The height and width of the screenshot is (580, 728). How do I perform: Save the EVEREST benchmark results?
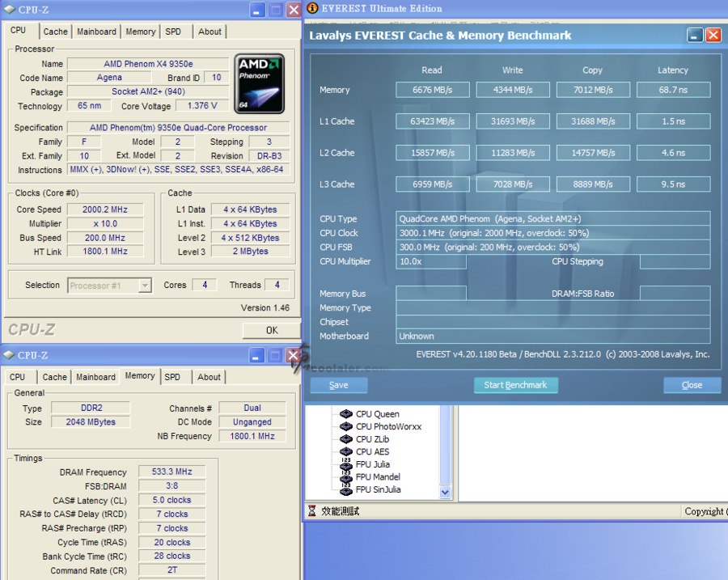pyautogui.click(x=338, y=385)
